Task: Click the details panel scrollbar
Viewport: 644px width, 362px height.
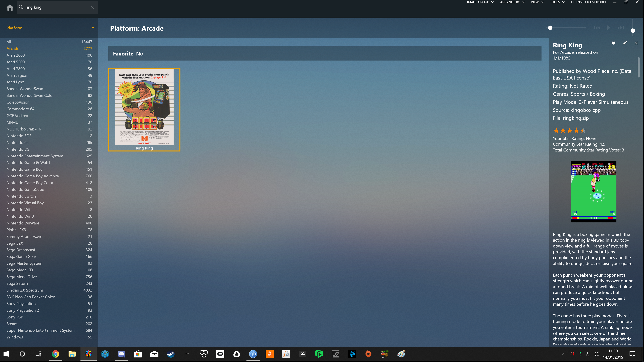Action: tap(639, 68)
